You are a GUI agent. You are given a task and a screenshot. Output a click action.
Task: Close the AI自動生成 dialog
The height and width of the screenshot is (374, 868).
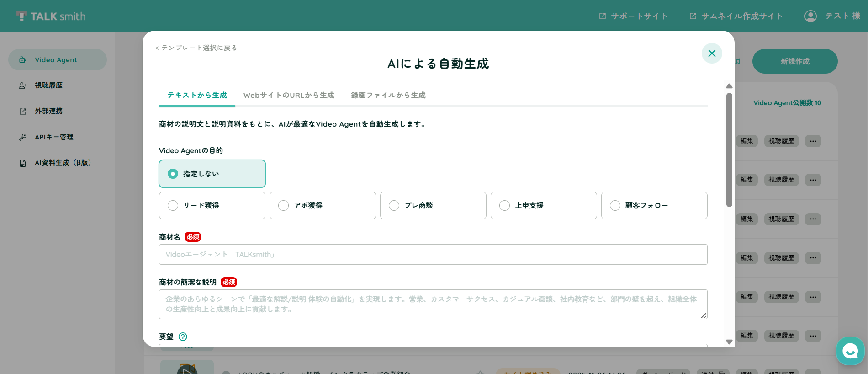(x=712, y=53)
